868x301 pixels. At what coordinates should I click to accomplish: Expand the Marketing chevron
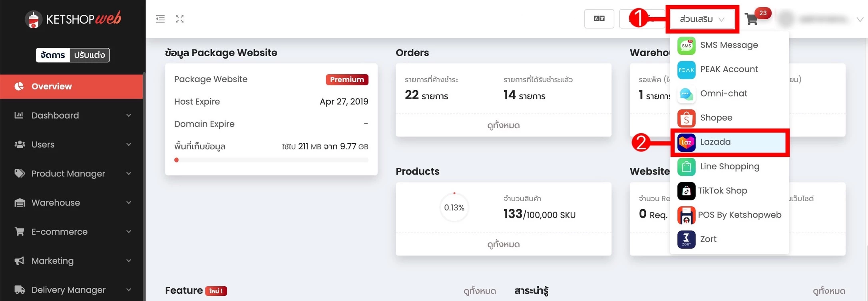pos(129,261)
